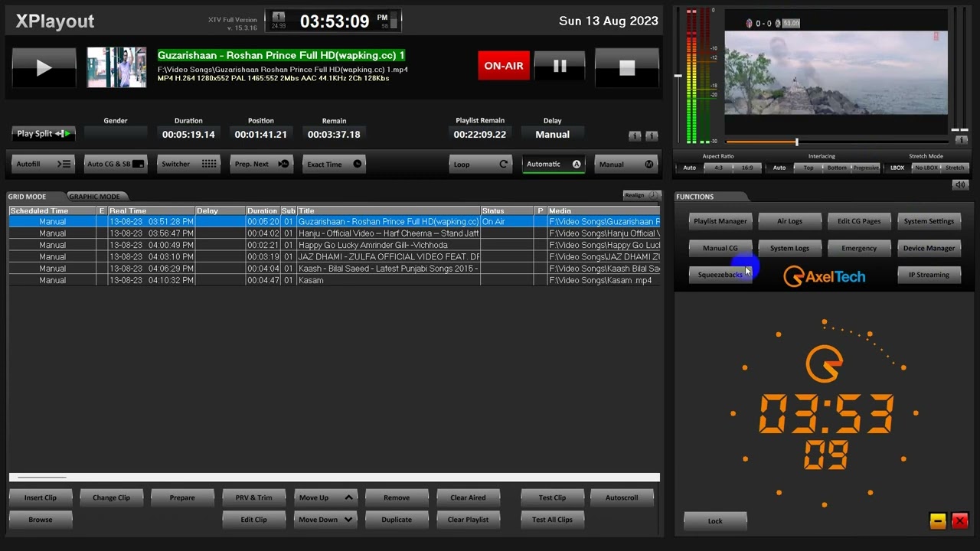
Task: Click the right info icon beside Delay
Action: click(652, 135)
